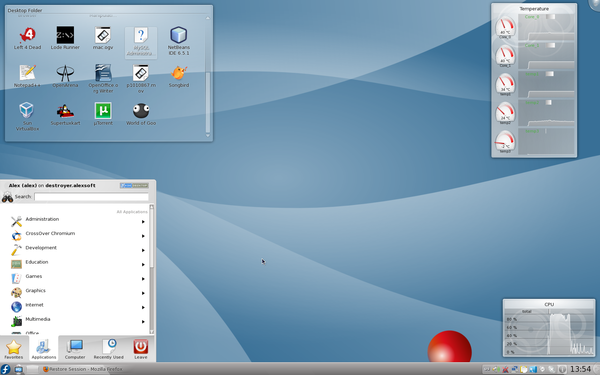Open the Left 4 Dead desktop icon
Viewport: 600px width, 375px height.
tap(27, 38)
